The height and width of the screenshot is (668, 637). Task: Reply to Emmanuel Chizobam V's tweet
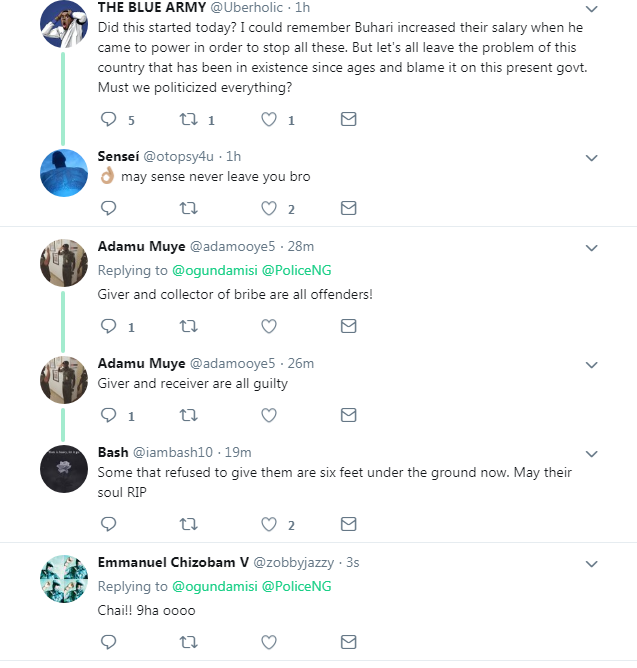[x=109, y=641]
